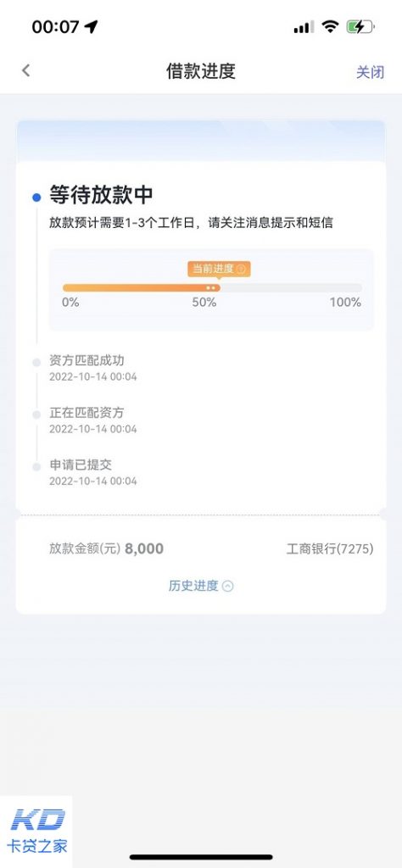Tap the cellular signal bars icon
The width and height of the screenshot is (402, 868).
click(x=304, y=26)
